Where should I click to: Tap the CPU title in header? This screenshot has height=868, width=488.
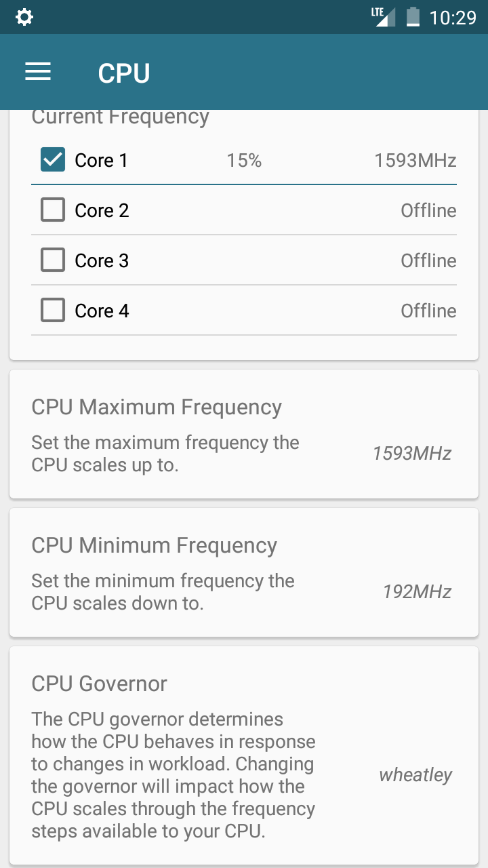click(x=124, y=73)
